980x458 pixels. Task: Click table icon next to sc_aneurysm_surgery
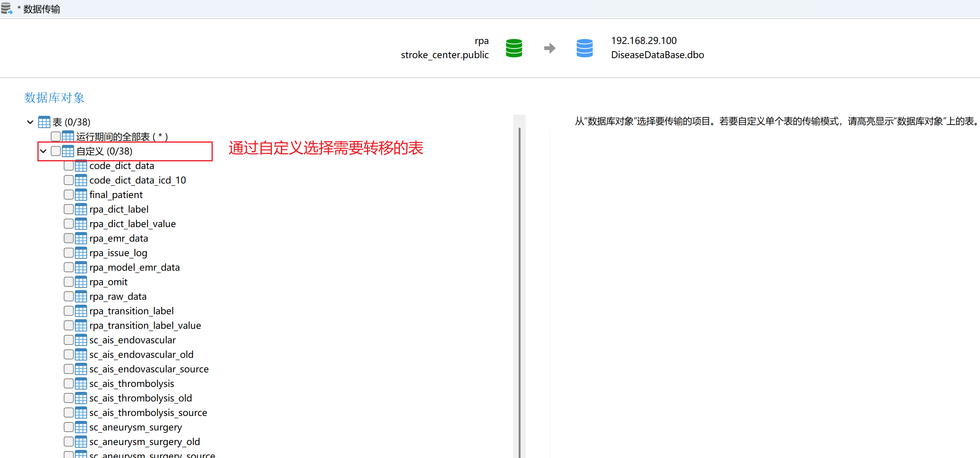coord(81,427)
